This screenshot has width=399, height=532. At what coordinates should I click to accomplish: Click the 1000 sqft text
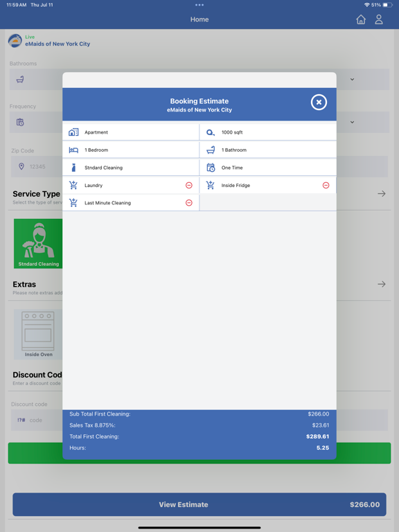click(x=232, y=132)
